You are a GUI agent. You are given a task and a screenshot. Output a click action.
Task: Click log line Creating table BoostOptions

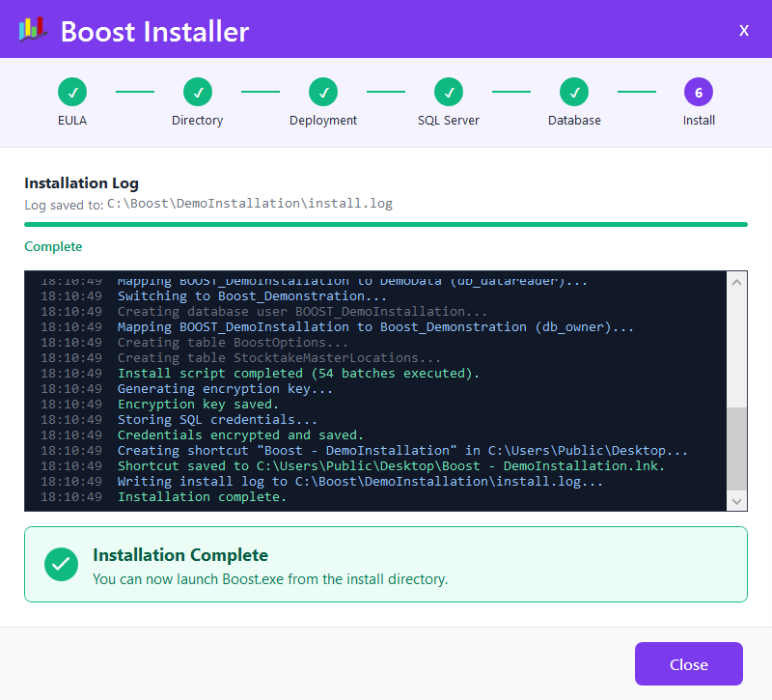(x=233, y=343)
